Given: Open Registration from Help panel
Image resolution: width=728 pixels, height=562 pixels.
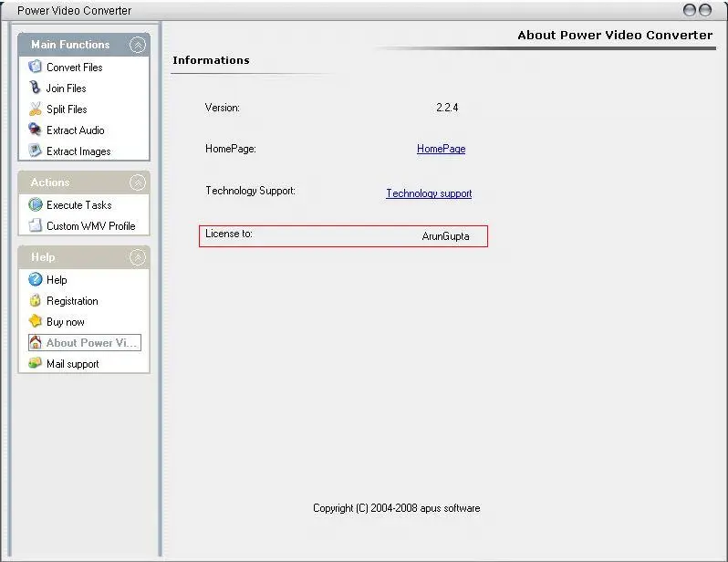Looking at the screenshot, I should [x=72, y=301].
